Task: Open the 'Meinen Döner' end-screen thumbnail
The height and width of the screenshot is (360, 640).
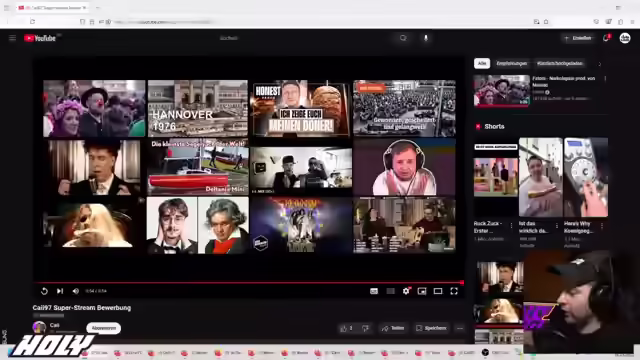Action: coord(300,109)
